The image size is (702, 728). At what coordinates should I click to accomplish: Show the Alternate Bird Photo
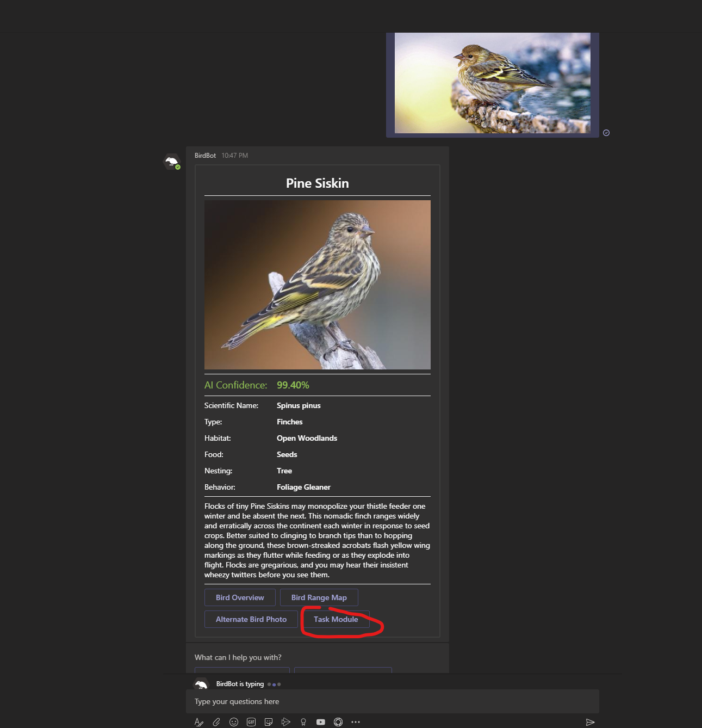tap(251, 619)
